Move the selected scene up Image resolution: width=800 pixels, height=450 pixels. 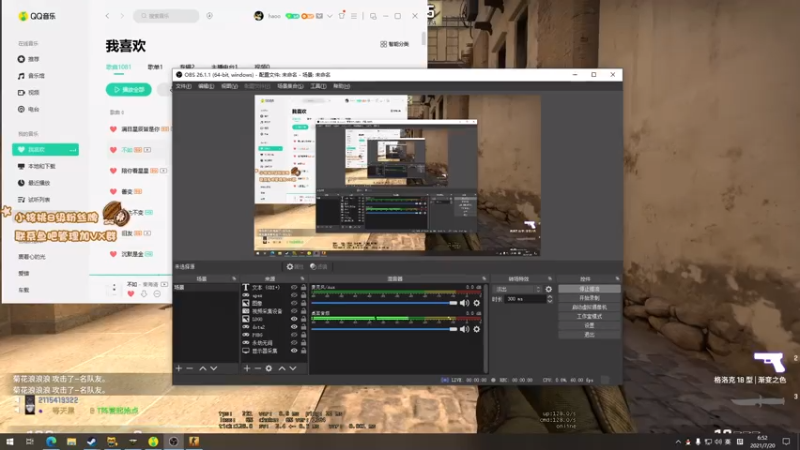click(203, 368)
